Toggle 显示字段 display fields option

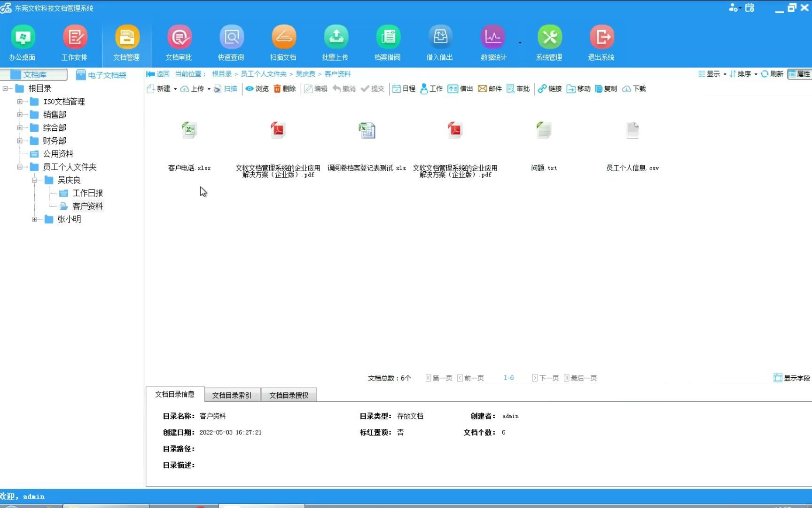click(792, 377)
